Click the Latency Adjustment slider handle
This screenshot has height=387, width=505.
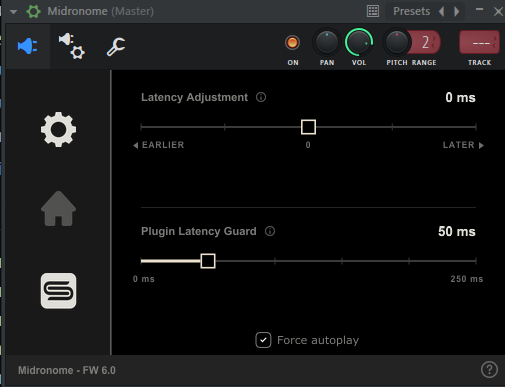click(x=308, y=127)
